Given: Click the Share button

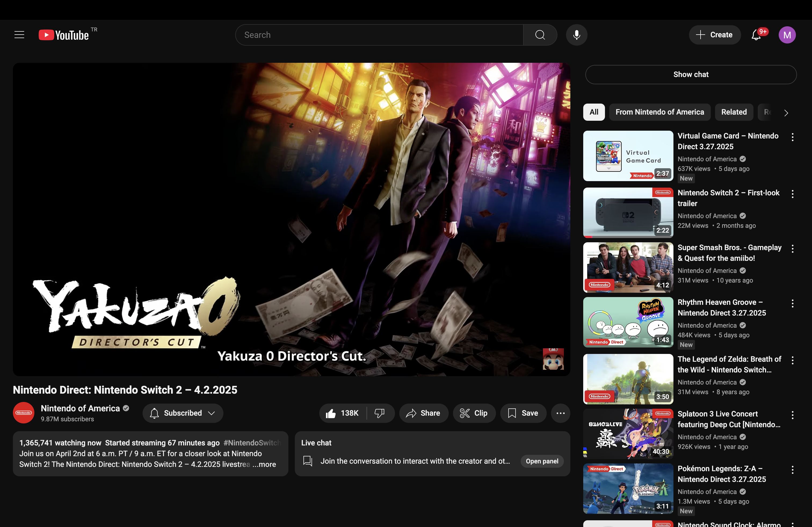Looking at the screenshot, I should (423, 413).
